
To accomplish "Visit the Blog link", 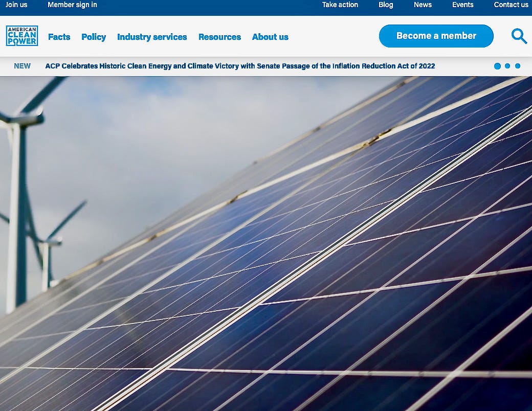I will [386, 5].
